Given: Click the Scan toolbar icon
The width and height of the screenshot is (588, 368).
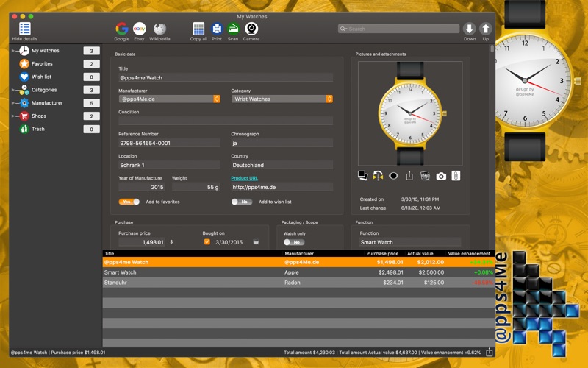Looking at the screenshot, I should (x=233, y=29).
